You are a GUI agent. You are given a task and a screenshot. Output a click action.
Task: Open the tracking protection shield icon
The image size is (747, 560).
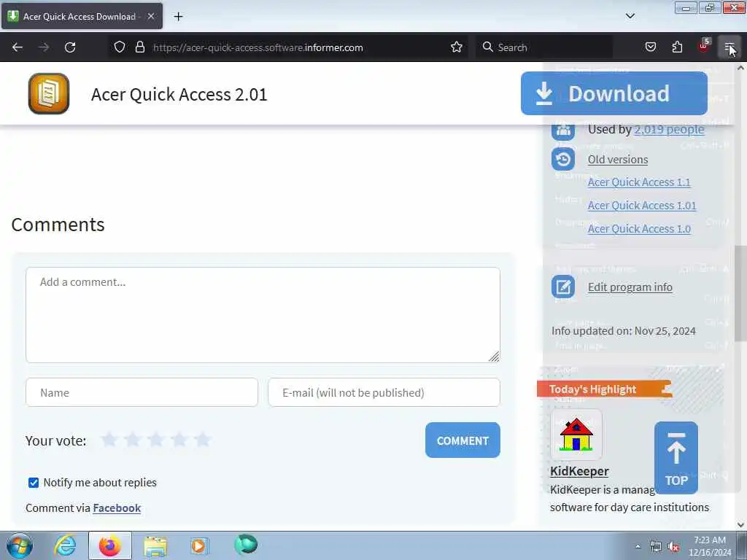pyautogui.click(x=120, y=47)
